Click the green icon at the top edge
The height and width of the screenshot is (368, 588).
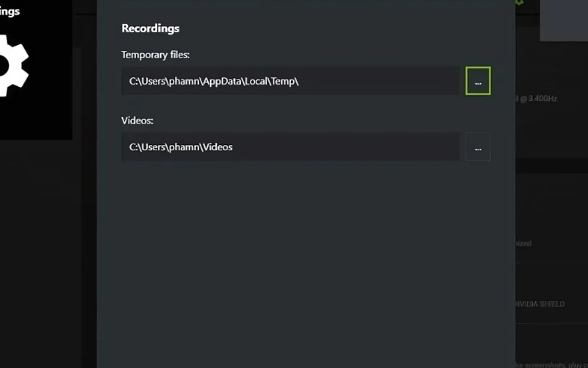(x=520, y=2)
